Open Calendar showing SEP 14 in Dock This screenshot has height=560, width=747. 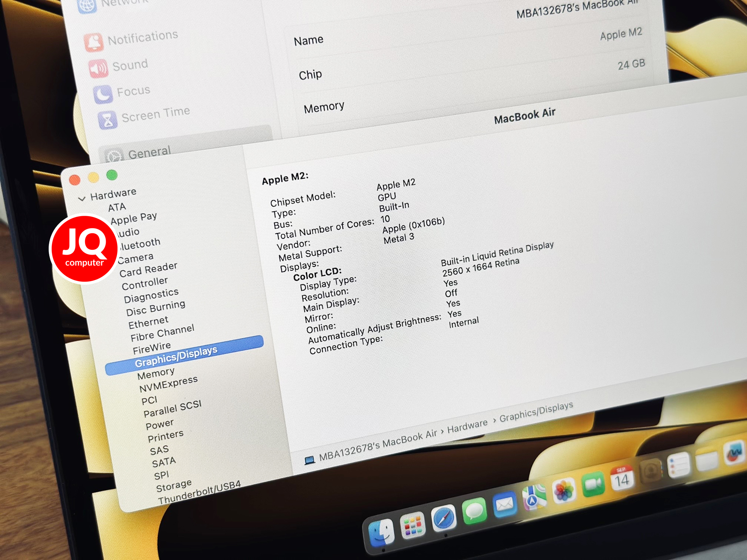tap(622, 478)
